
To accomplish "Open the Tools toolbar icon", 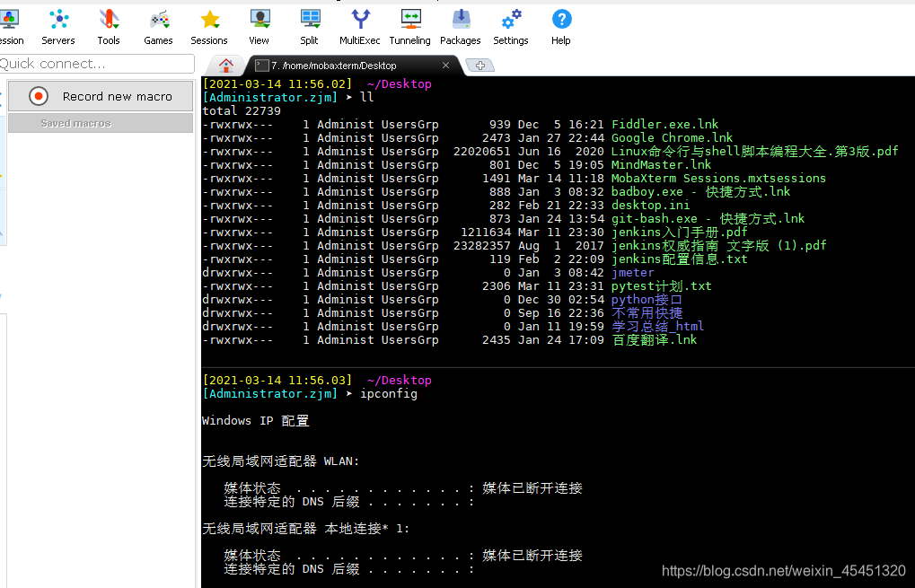I will pyautogui.click(x=109, y=20).
